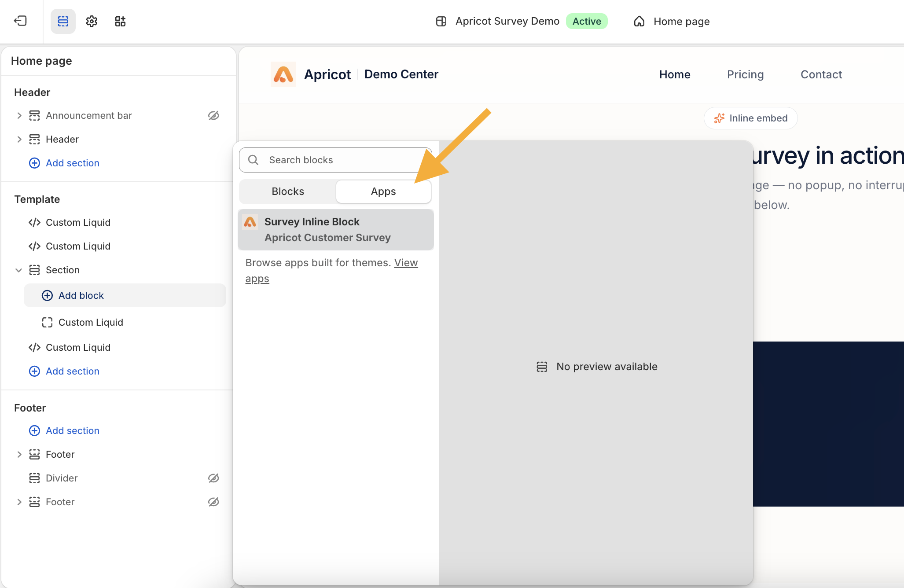Click the Section row icon in Template

click(x=34, y=270)
